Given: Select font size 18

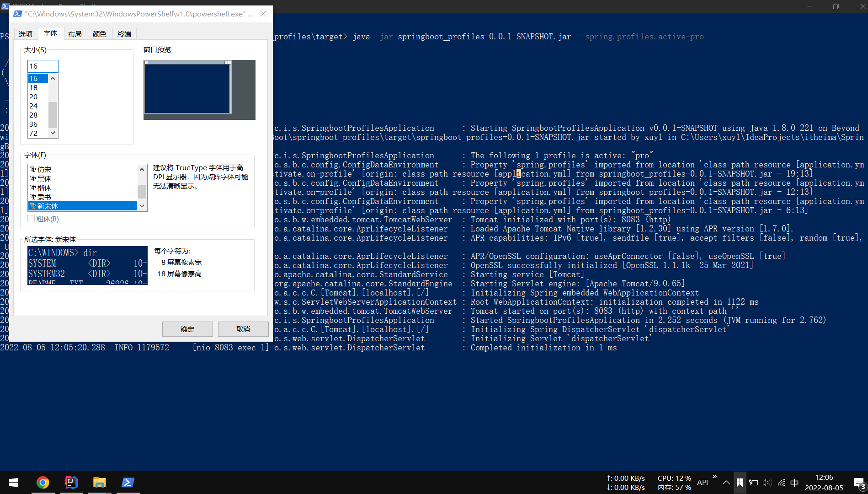Looking at the screenshot, I should pos(38,88).
